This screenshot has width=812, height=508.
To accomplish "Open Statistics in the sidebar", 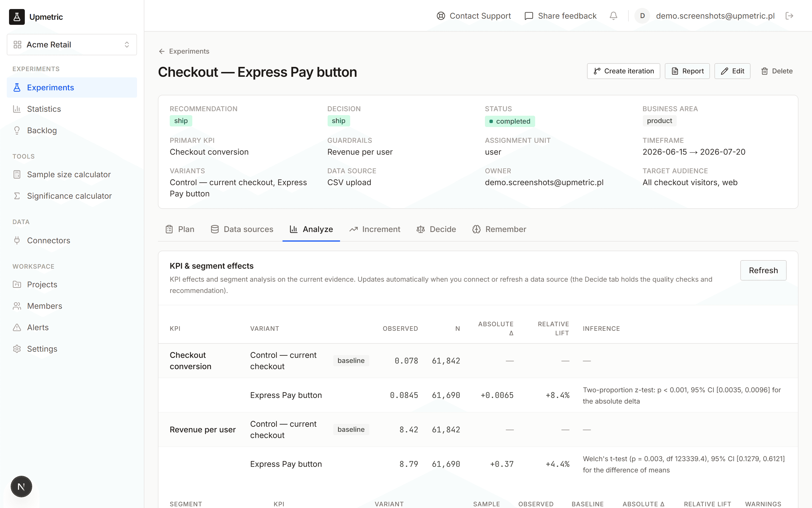I will pos(72,109).
